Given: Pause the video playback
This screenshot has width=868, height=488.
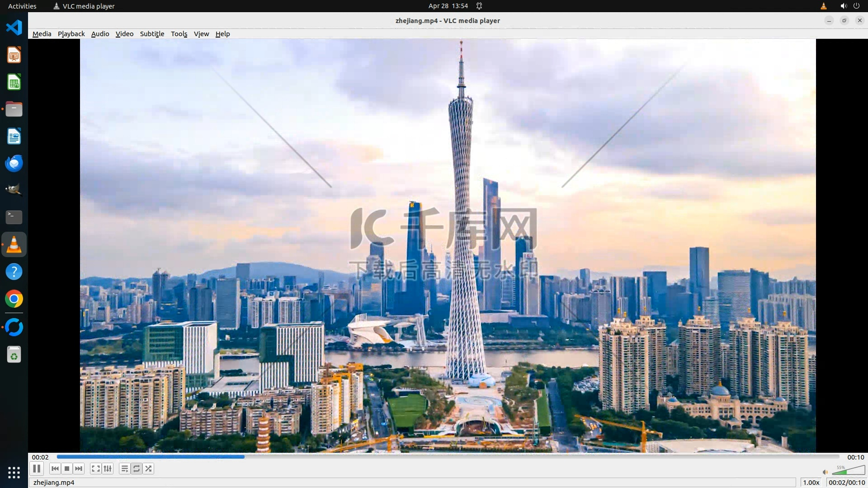Looking at the screenshot, I should pyautogui.click(x=37, y=469).
